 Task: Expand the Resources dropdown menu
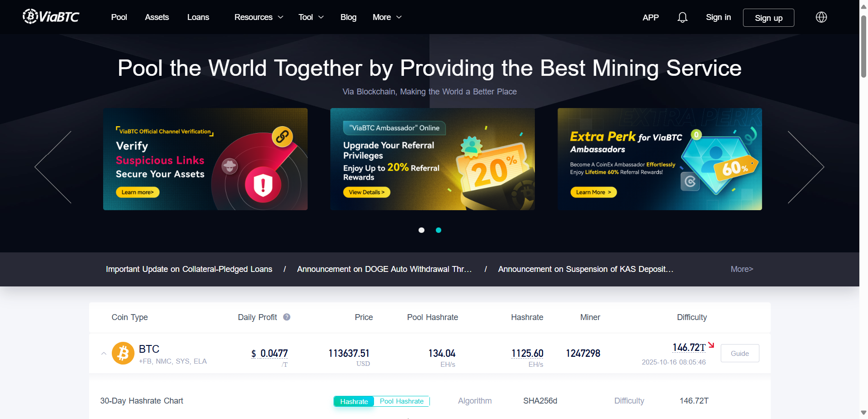click(259, 17)
